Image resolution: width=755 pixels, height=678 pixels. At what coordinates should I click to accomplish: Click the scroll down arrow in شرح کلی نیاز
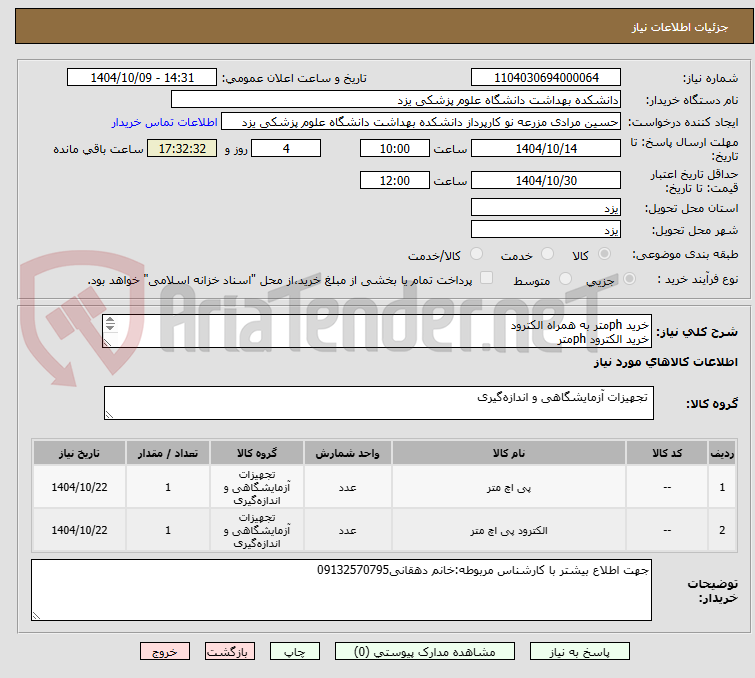tap(110, 327)
